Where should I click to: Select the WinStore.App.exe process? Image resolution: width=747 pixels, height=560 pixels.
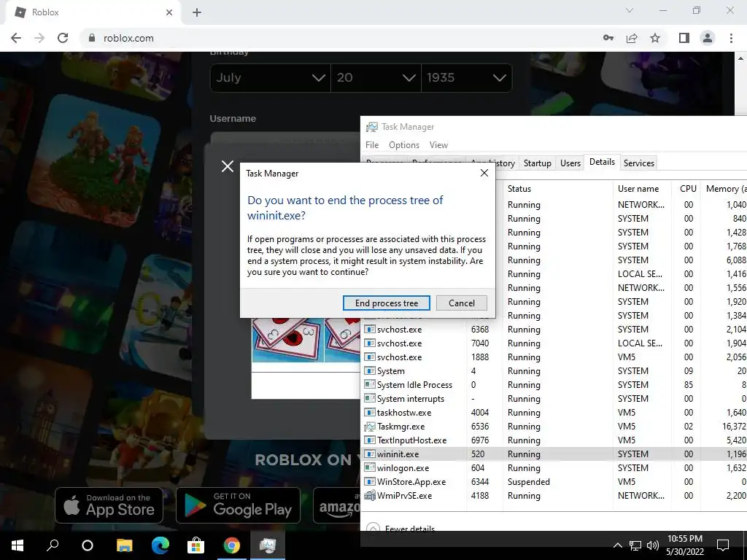click(x=555, y=481)
